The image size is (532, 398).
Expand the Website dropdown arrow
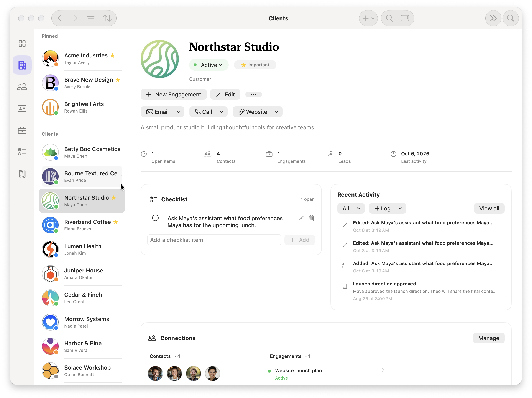277,112
